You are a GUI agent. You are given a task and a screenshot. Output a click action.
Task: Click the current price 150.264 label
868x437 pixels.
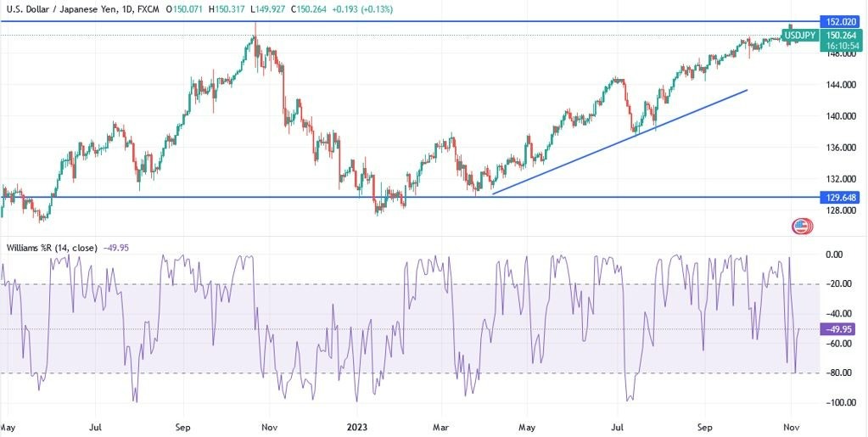tap(842, 35)
